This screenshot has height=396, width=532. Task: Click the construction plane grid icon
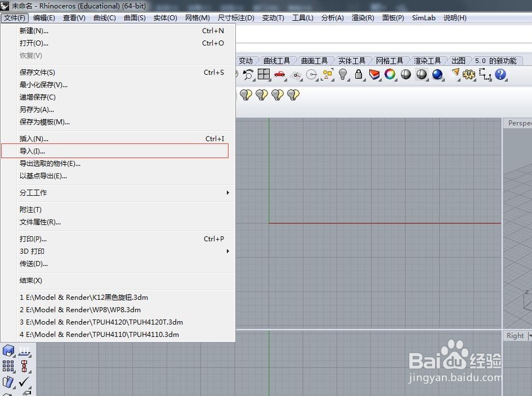(x=296, y=75)
